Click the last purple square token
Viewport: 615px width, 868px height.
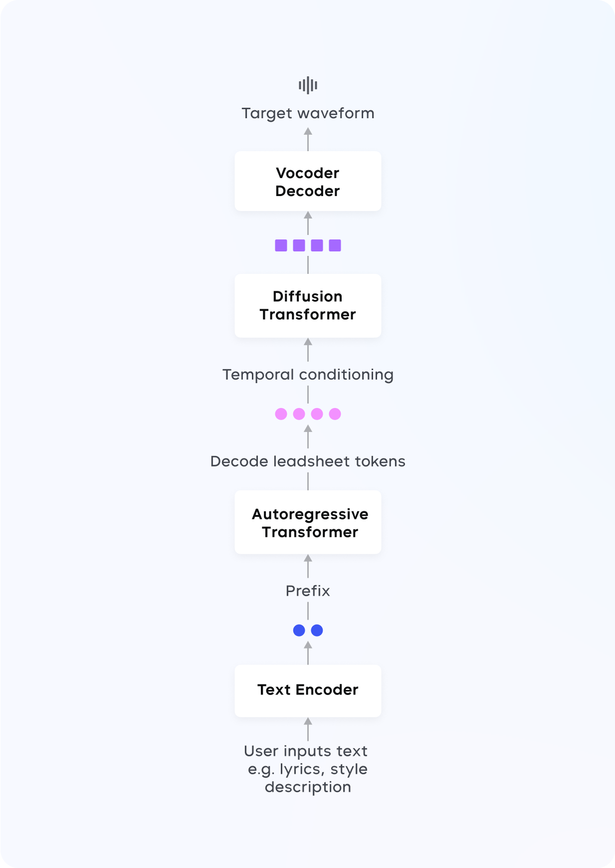pos(335,245)
